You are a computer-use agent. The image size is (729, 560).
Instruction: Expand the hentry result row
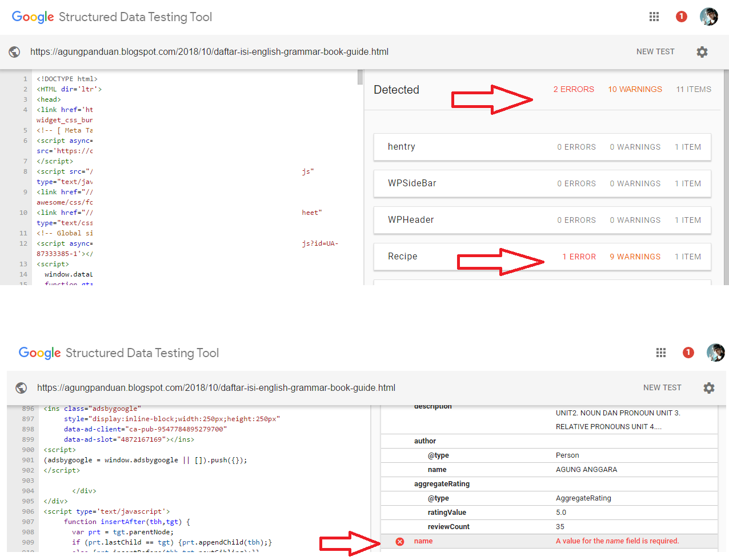click(x=542, y=147)
